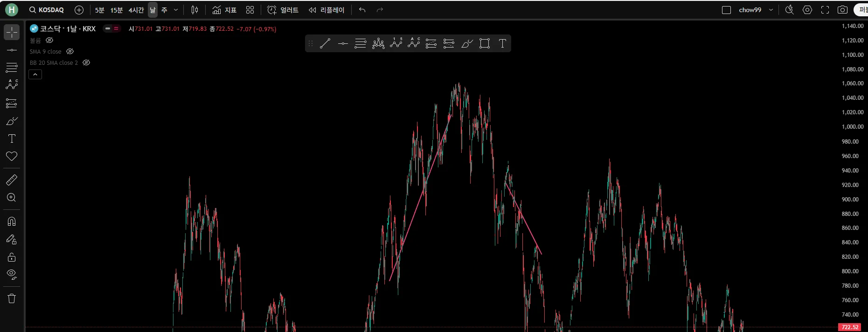The width and height of the screenshot is (868, 332).
Task: Pick long position tool in floating favorites toolbar
Action: [431, 44]
